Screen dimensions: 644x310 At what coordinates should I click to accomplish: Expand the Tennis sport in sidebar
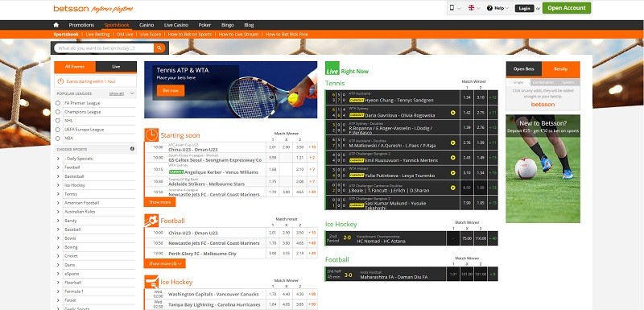tap(58, 194)
